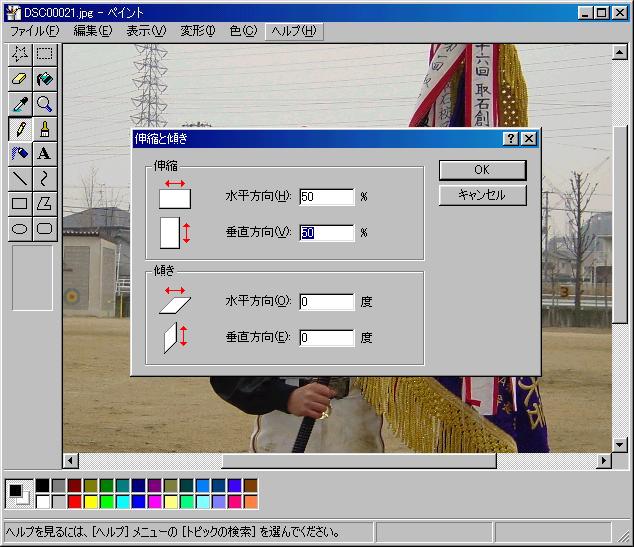Select the Line tool
The height and width of the screenshot is (547, 634).
coord(20,179)
